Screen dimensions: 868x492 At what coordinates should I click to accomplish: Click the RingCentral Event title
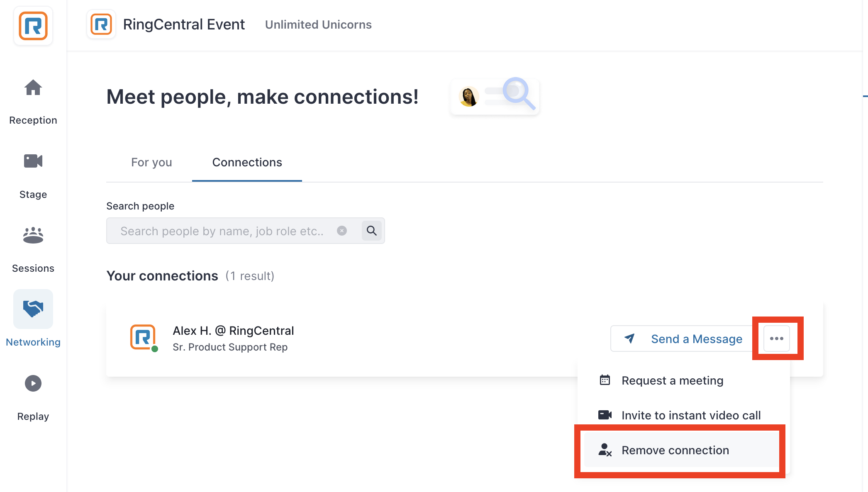coord(184,24)
